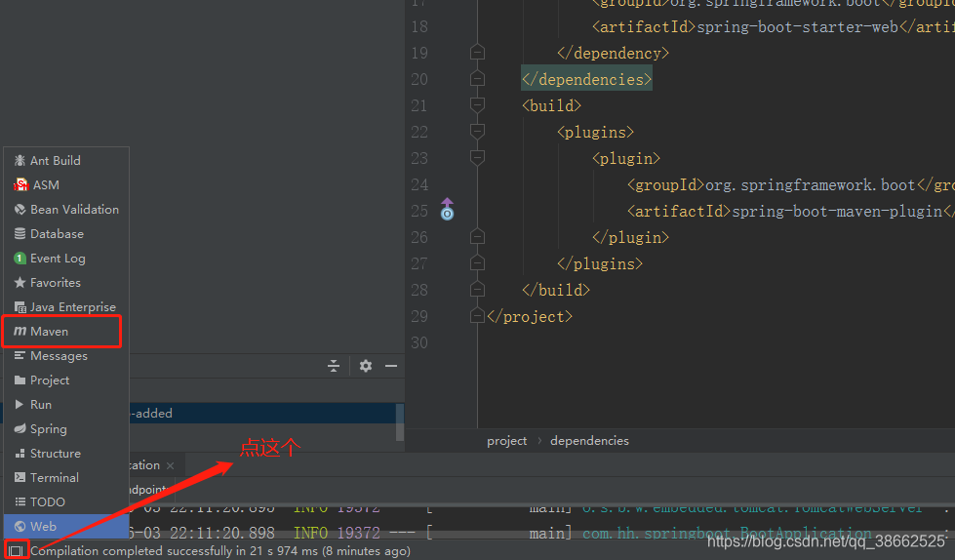Toggle fold marker at line 26 plugin end
955x560 pixels.
478,236
